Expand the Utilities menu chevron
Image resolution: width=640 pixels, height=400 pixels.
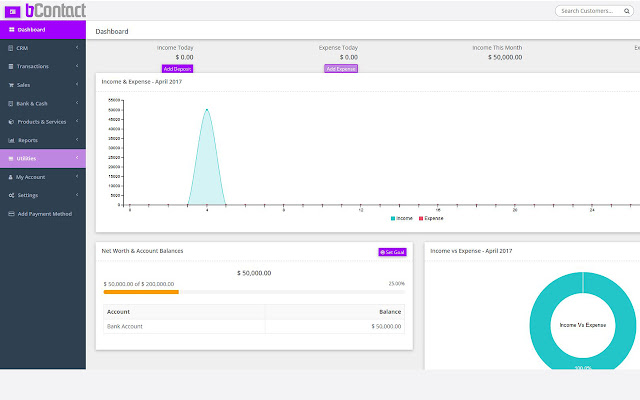pyautogui.click(x=77, y=158)
